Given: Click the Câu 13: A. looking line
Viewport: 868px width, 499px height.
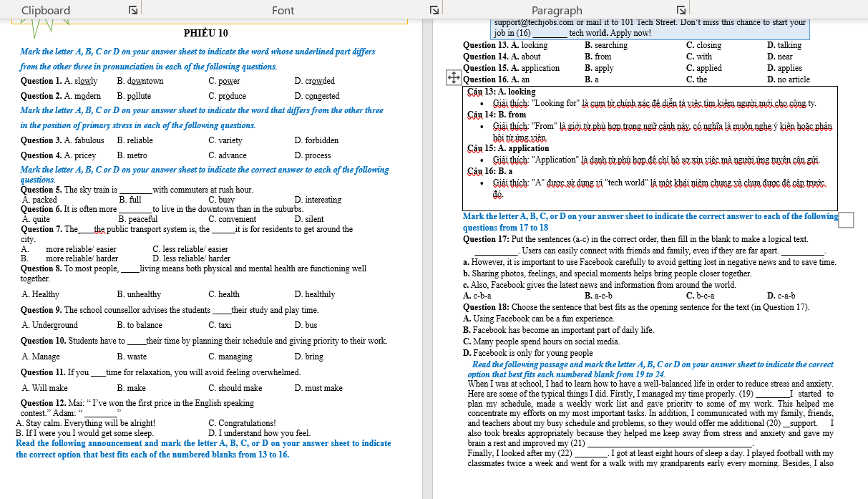Looking at the screenshot, I should coord(501,92).
